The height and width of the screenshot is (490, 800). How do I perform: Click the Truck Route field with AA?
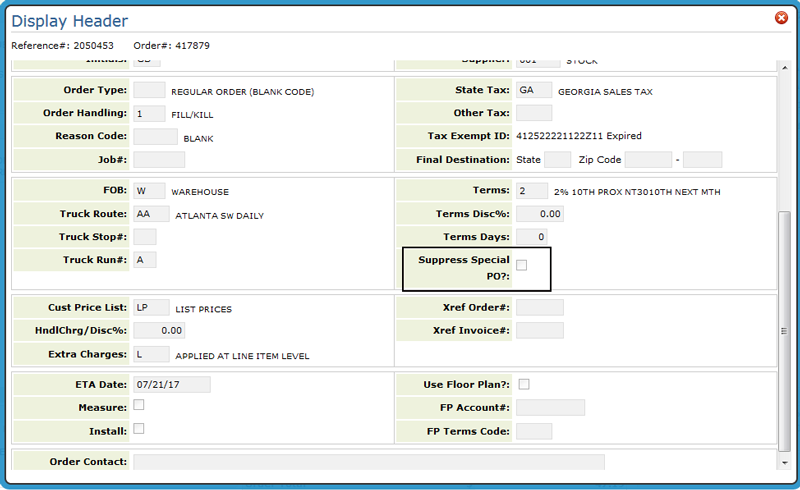pos(150,214)
